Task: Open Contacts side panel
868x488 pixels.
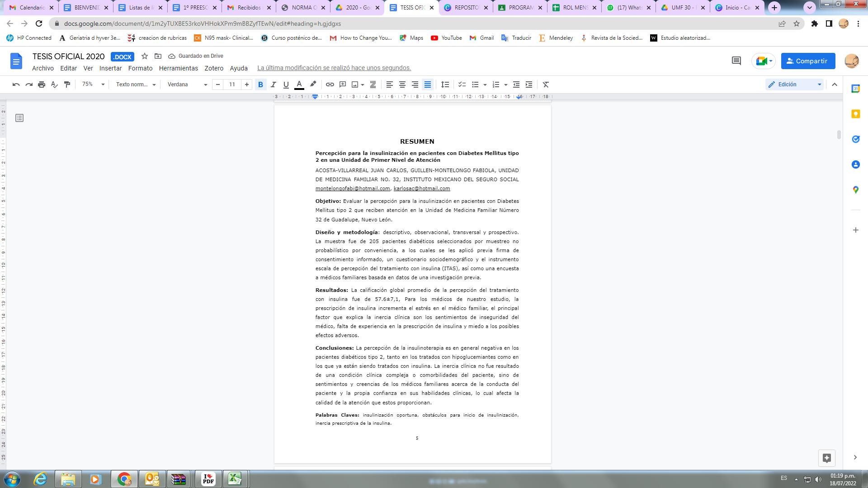Action: pyautogui.click(x=855, y=164)
